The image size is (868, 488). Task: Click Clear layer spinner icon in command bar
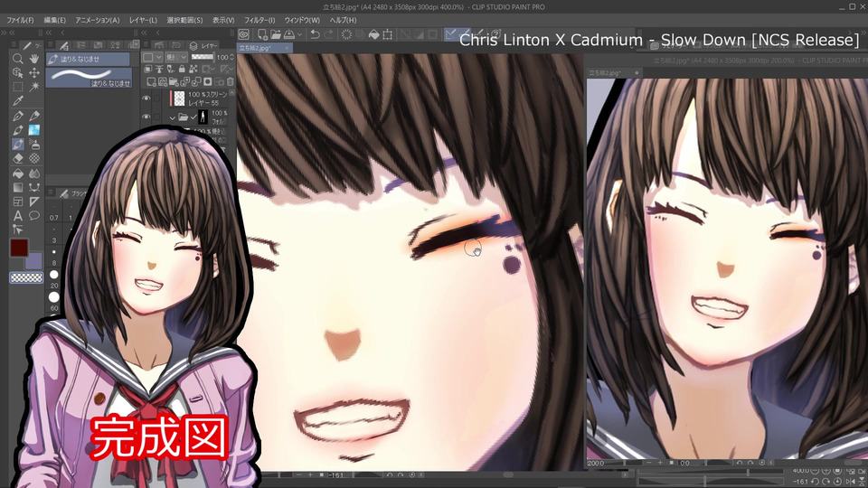pyautogui.click(x=346, y=34)
